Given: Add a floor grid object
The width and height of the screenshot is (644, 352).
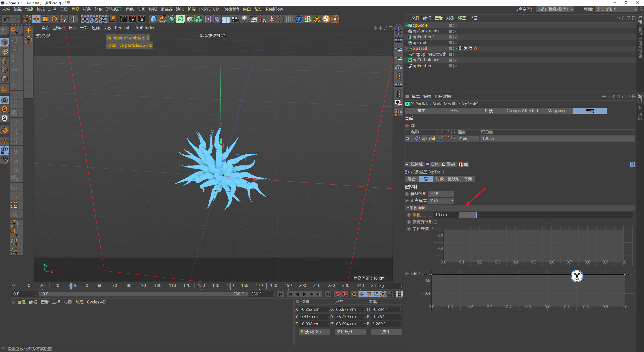Looking at the screenshot, I should click(x=226, y=19).
